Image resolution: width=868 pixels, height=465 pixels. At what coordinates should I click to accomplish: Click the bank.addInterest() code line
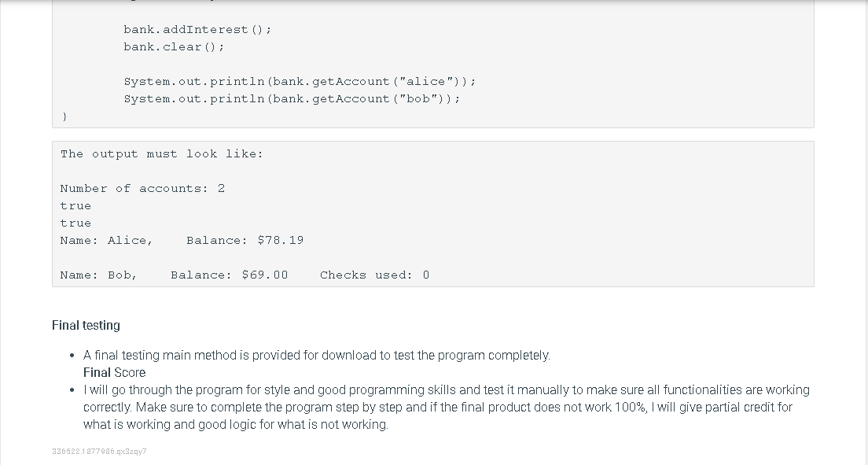coord(197,29)
